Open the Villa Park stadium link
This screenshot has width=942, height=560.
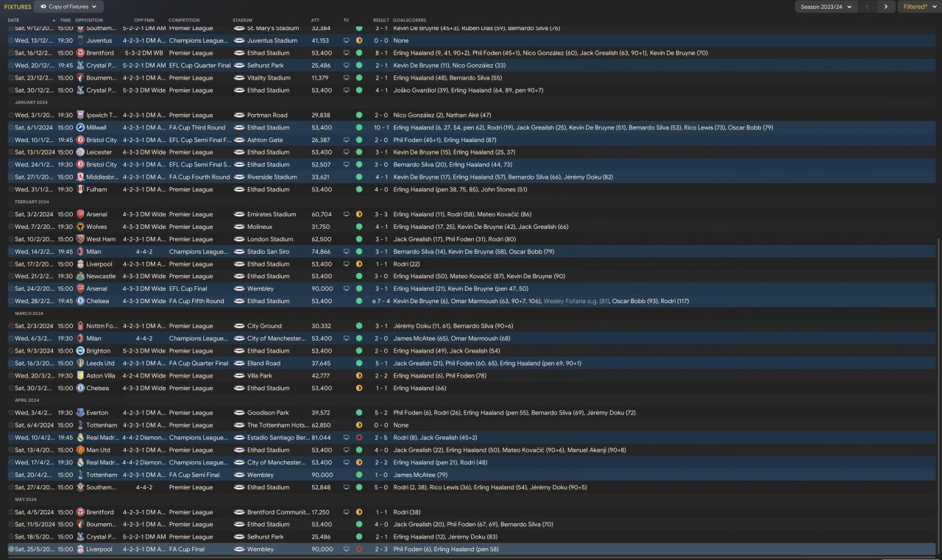click(x=260, y=375)
